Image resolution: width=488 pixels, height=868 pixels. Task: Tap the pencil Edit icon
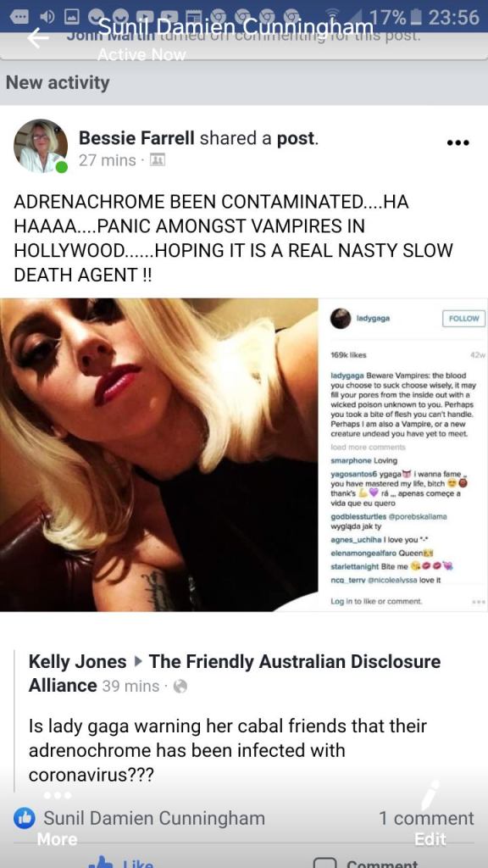[x=430, y=795]
